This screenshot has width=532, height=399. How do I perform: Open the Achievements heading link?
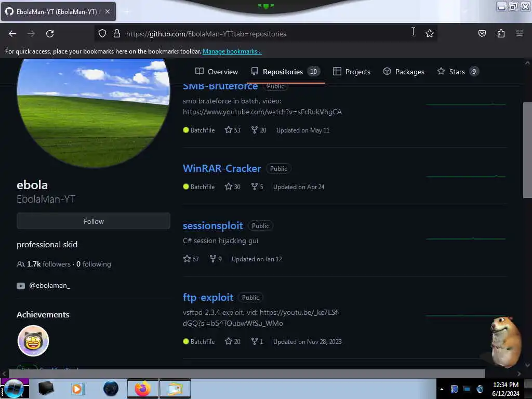[x=43, y=314]
